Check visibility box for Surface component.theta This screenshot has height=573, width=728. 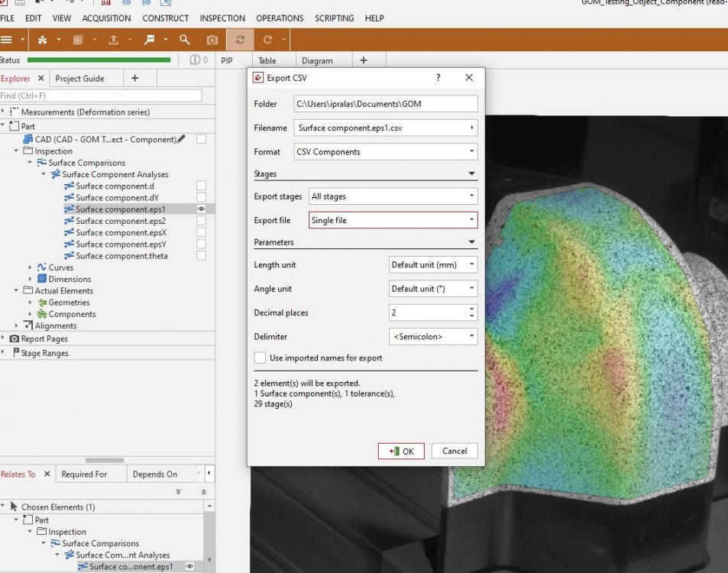coord(201,256)
